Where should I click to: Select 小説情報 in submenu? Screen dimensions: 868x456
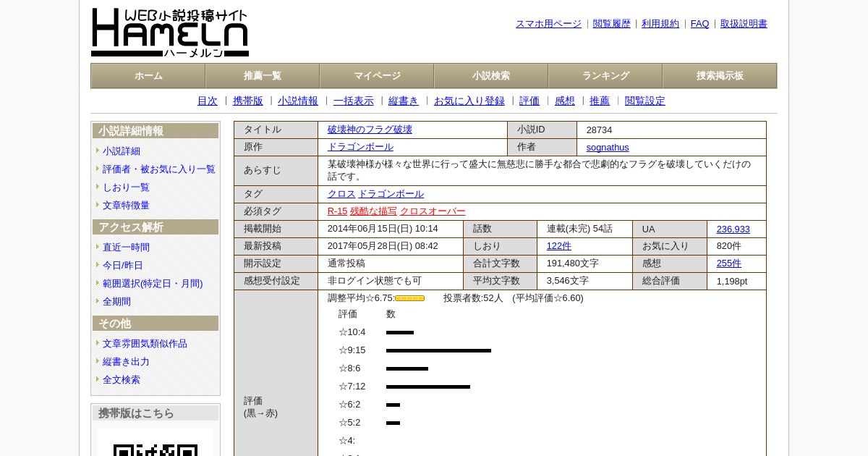[298, 101]
